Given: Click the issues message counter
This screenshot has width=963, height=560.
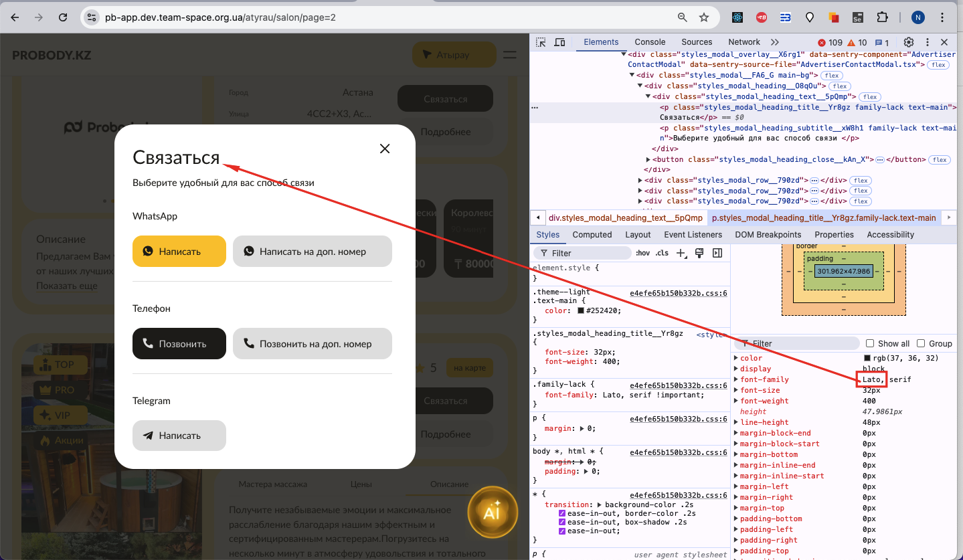Looking at the screenshot, I should pos(882,42).
